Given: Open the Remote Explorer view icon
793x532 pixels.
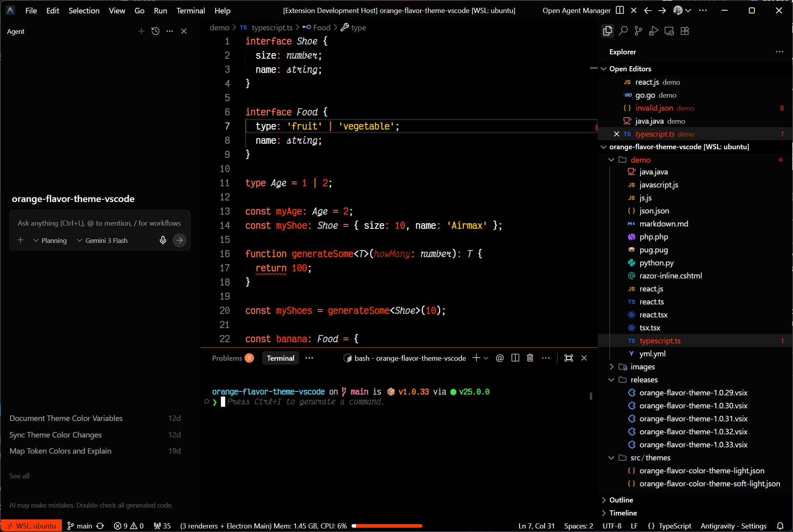Looking at the screenshot, I should (x=669, y=31).
